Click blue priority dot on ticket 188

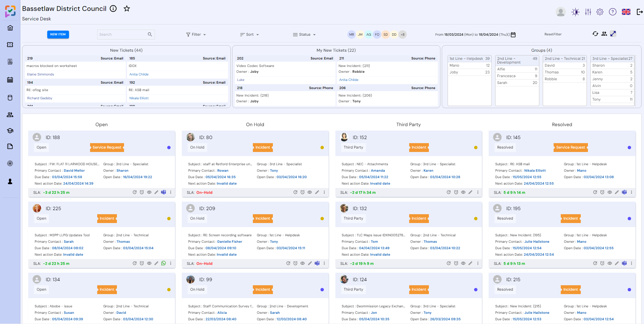click(169, 148)
